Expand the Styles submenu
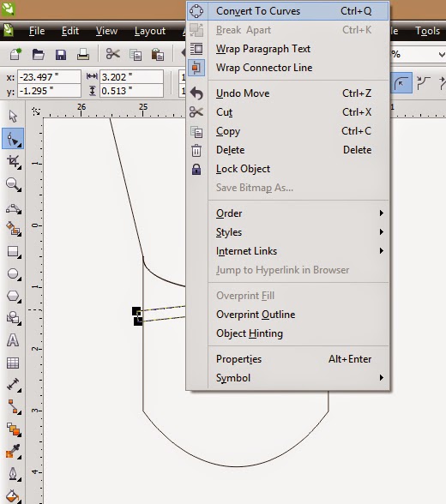Image resolution: width=446 pixels, height=504 pixels. [x=288, y=232]
